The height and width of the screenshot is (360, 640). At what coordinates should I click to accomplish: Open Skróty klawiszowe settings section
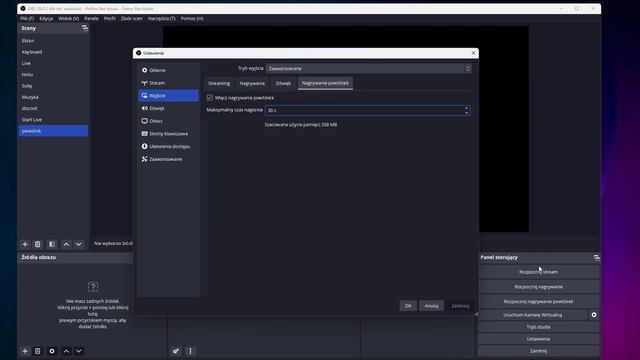(x=168, y=133)
